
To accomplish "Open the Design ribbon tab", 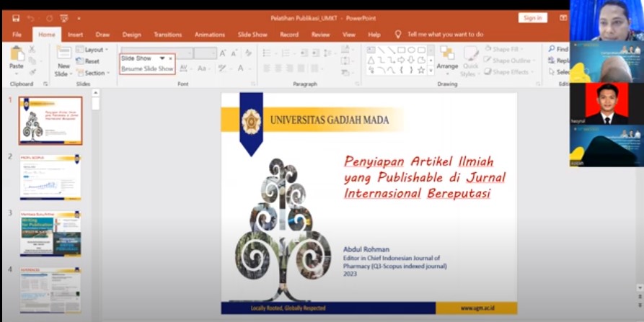I will coord(131,35).
